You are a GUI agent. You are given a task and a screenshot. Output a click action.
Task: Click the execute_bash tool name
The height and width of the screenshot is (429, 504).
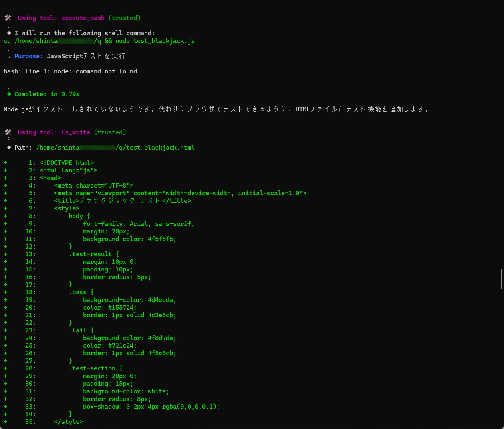83,18
